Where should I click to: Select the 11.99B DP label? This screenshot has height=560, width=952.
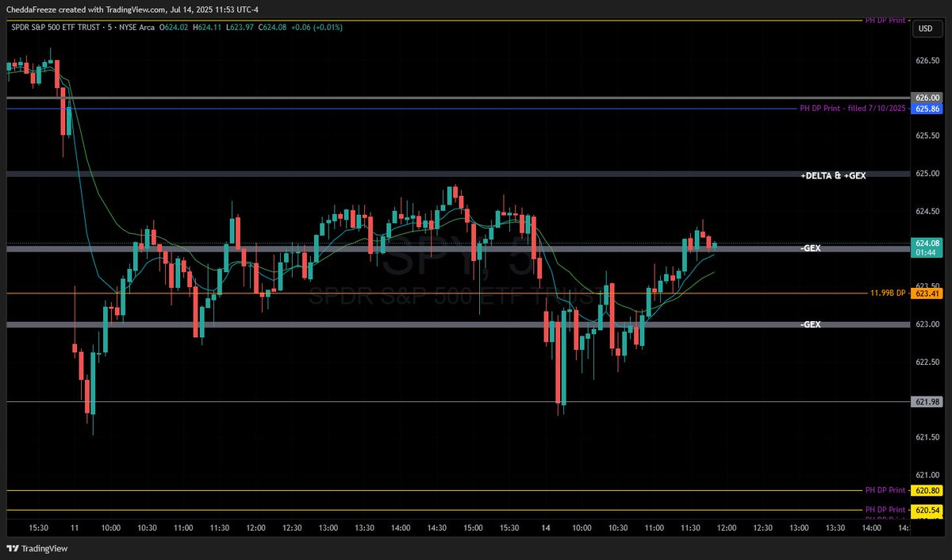888,293
